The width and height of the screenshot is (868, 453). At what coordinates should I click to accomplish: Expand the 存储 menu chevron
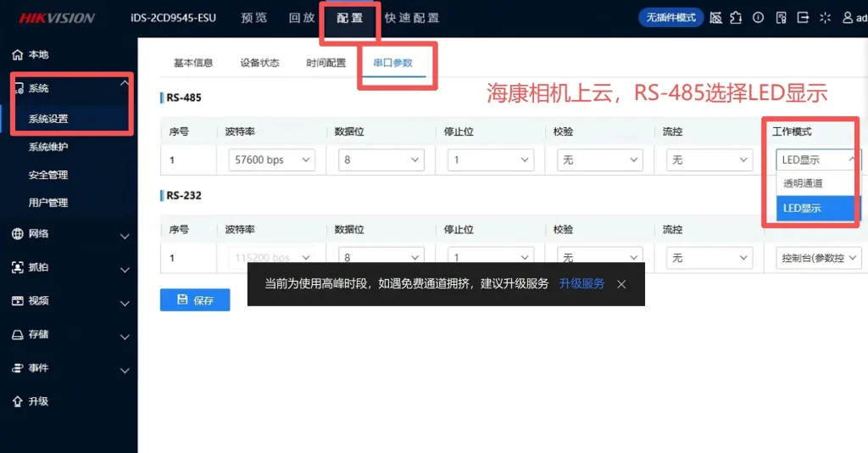pyautogui.click(x=125, y=337)
